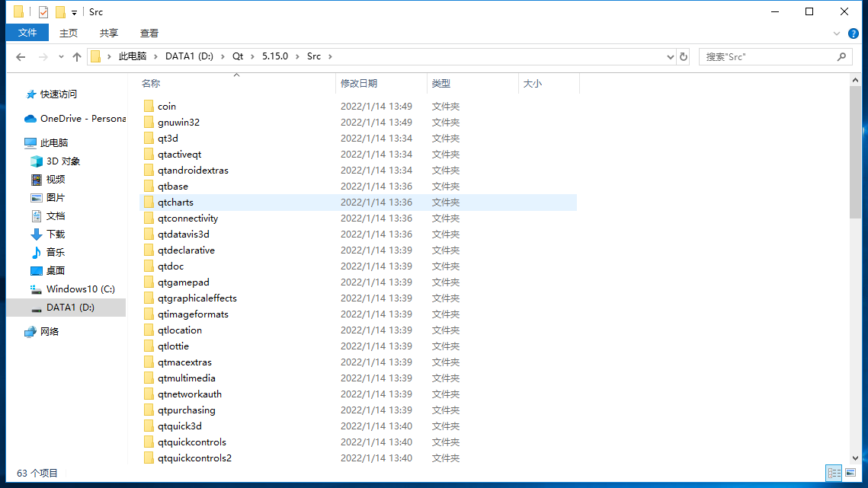The width and height of the screenshot is (868, 488).
Task: Click the file list scrollbar up arrow
Action: click(x=855, y=80)
